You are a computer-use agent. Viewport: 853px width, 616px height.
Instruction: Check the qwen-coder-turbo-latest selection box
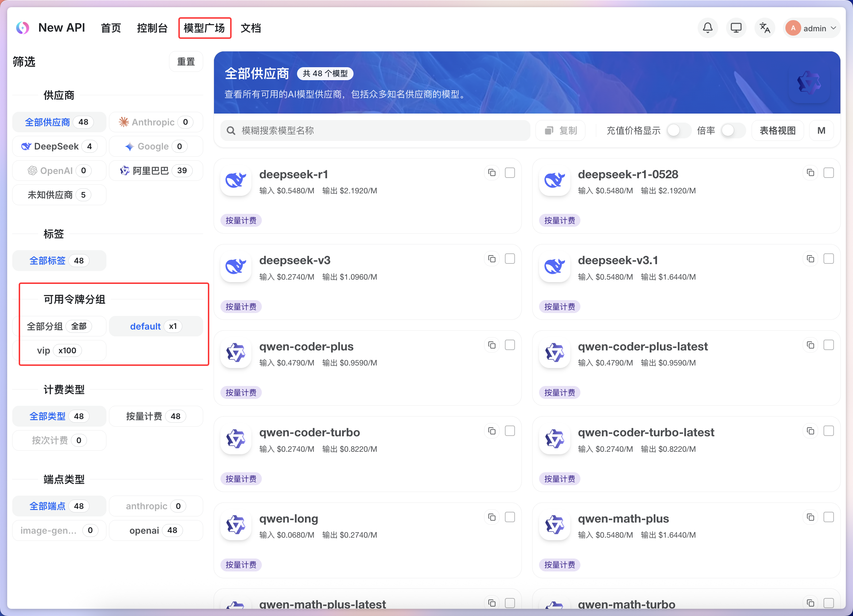point(829,431)
